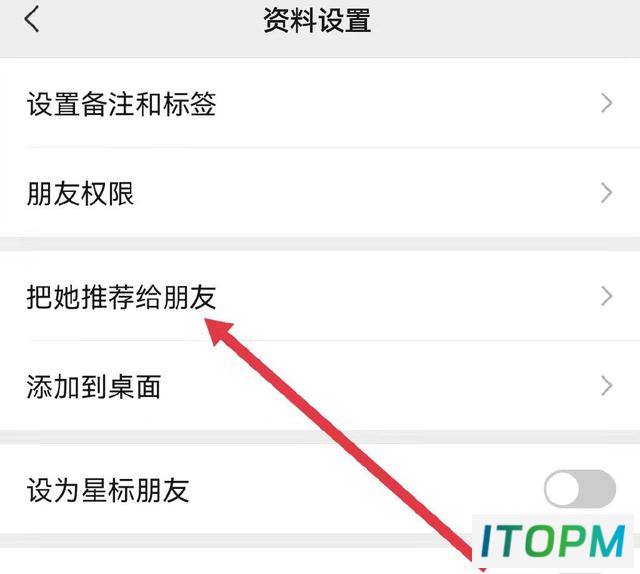
Task: Select 把她推荐给朋友
Action: coord(320,296)
